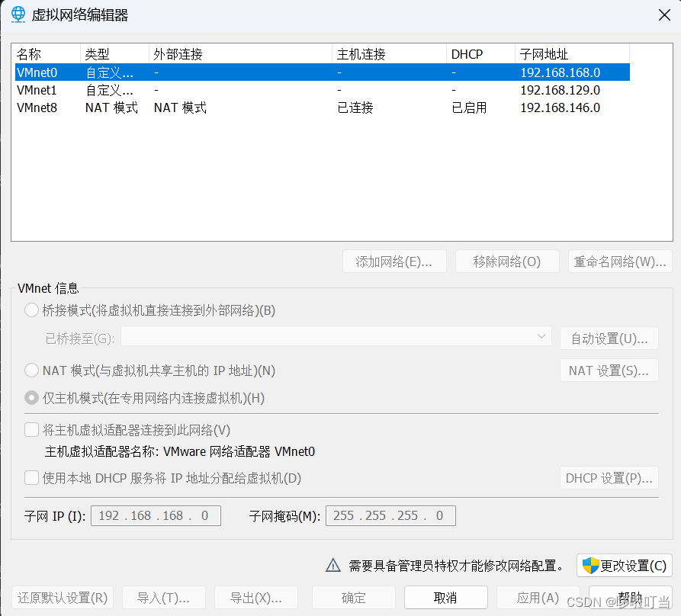Select NAT 模式 radio button
681x616 pixels.
click(x=32, y=371)
